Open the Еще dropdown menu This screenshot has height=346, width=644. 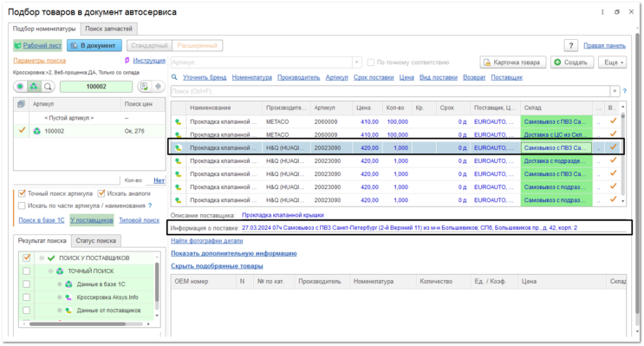(614, 62)
